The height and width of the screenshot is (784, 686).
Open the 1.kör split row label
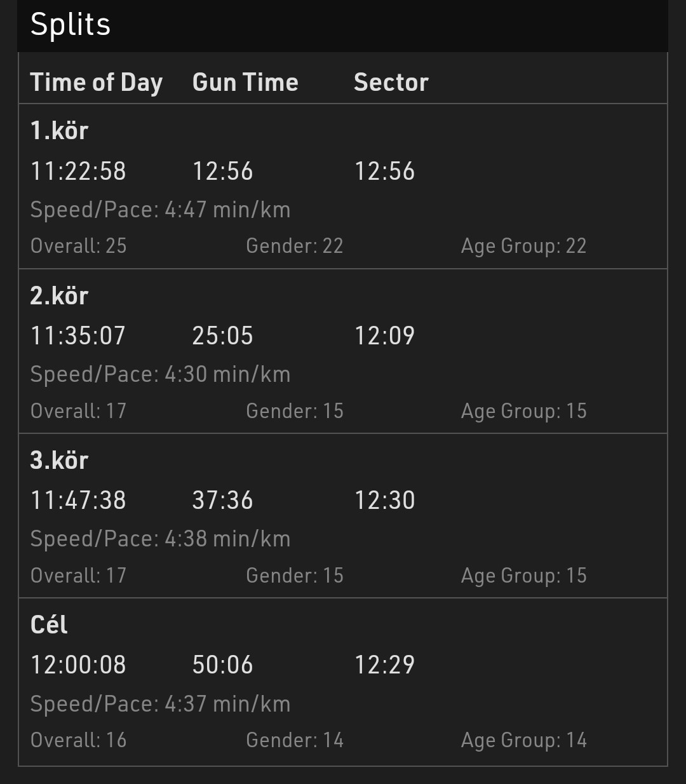59,131
